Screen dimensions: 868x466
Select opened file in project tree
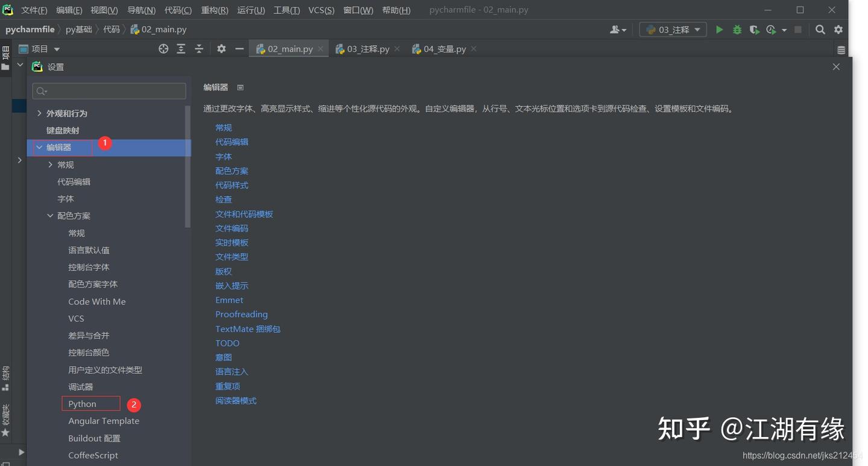point(163,49)
